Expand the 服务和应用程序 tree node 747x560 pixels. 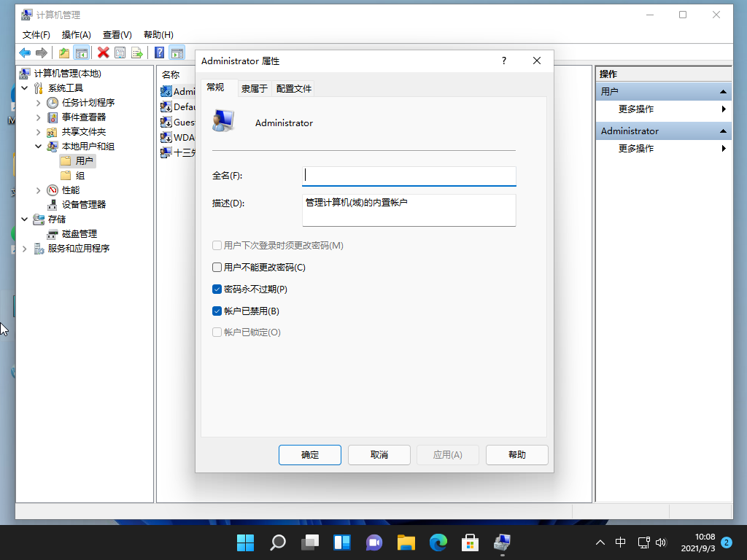point(24,249)
